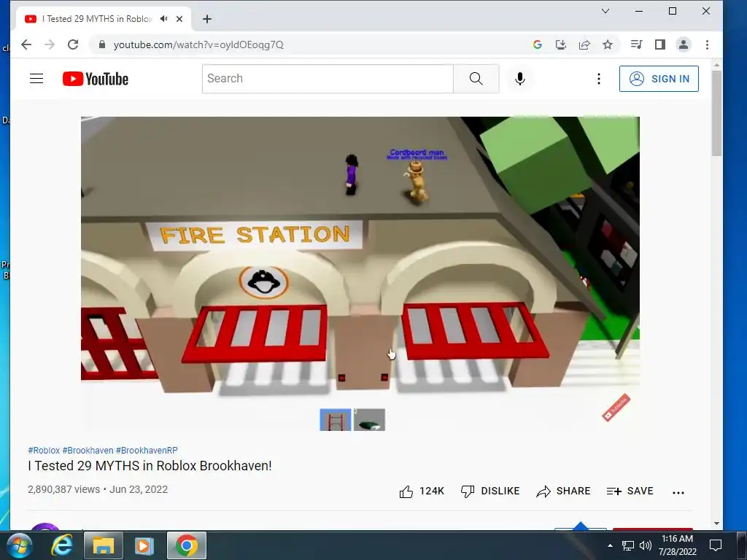Launch Internet Explorer from taskbar
747x560 pixels.
tap(62, 545)
